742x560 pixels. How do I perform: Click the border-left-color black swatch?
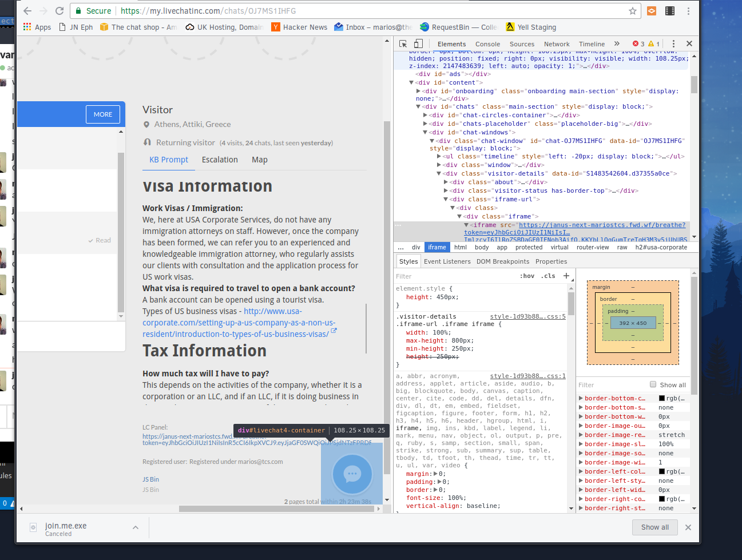coord(662,472)
